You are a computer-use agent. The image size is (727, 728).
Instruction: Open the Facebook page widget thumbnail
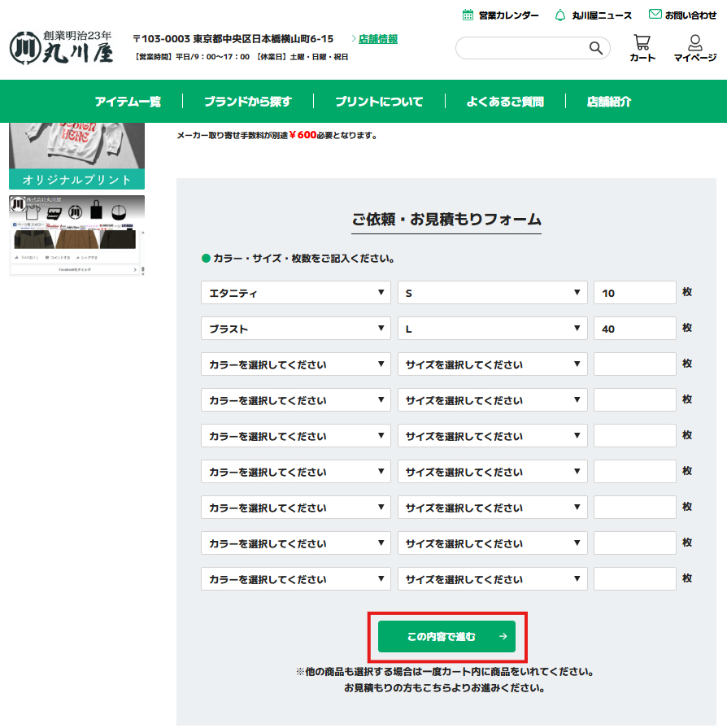[77, 235]
